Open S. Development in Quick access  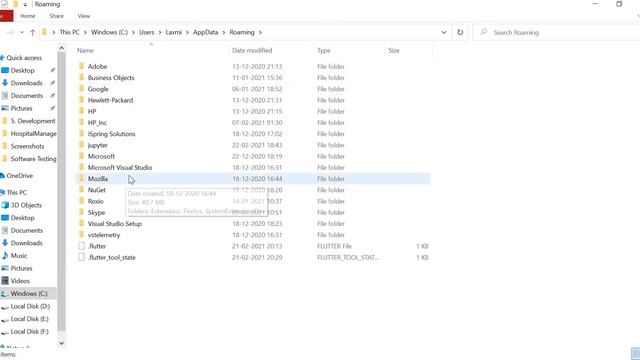pos(33,121)
